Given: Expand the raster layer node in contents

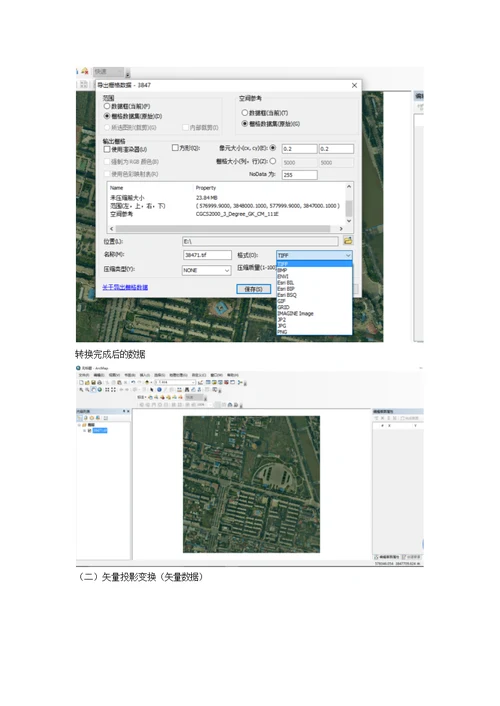Looking at the screenshot, I should point(84,430).
